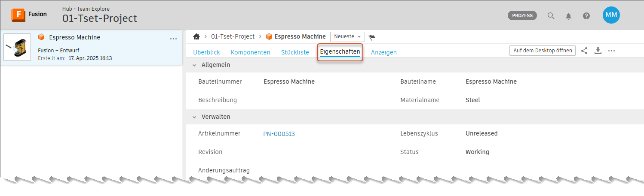The image size is (644, 196).
Task: Click the Beschreibung label
Action: click(x=218, y=100)
